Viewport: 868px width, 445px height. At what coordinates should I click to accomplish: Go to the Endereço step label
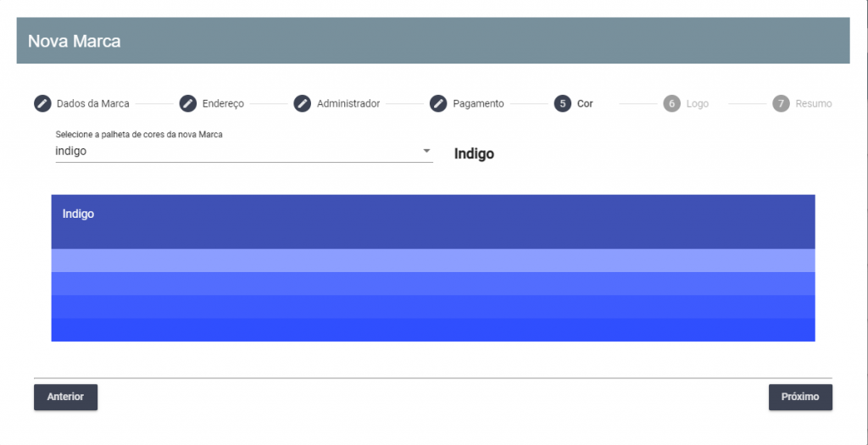(223, 103)
